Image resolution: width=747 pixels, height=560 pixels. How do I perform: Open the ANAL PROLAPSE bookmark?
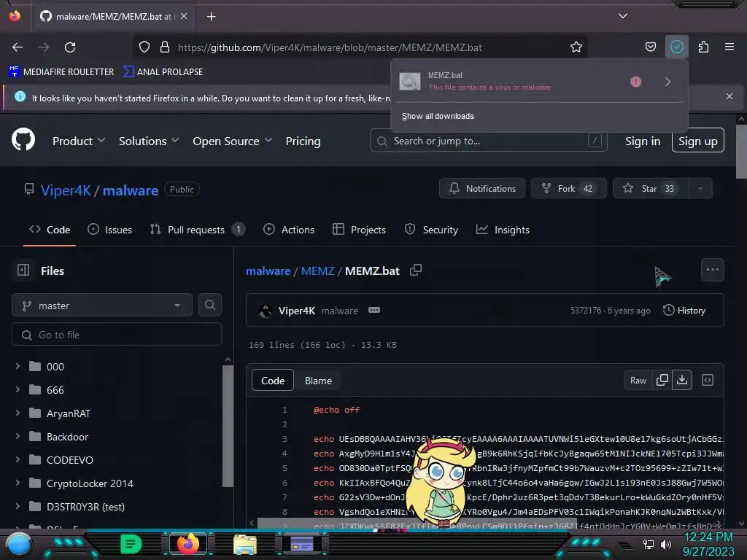click(x=163, y=72)
